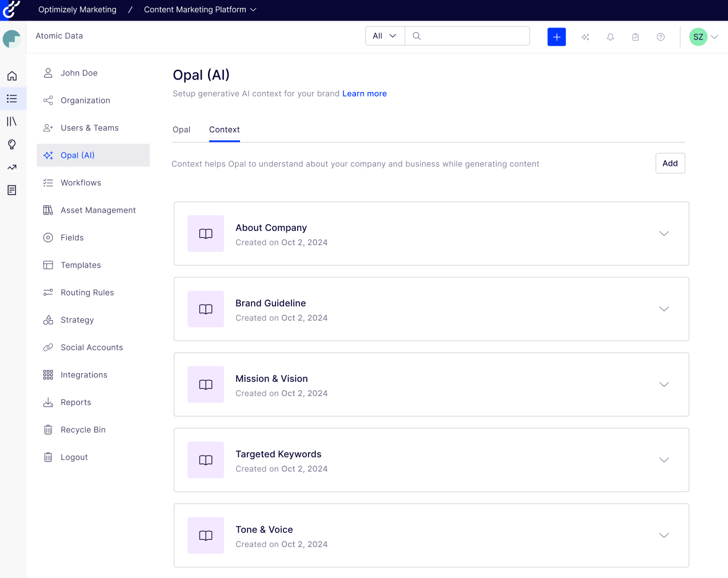Click the Atomic Data workspace name
The image size is (728, 578).
[59, 36]
